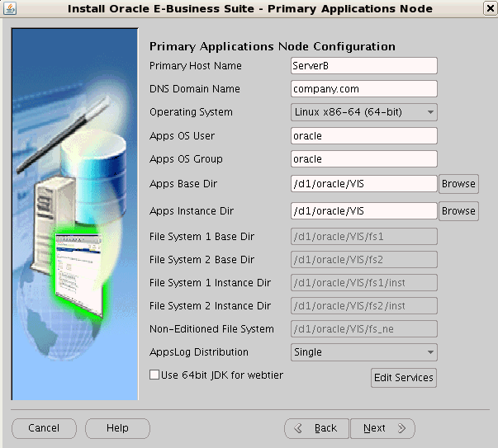Click the Primary Applications Node Configuration heading

coord(273,47)
